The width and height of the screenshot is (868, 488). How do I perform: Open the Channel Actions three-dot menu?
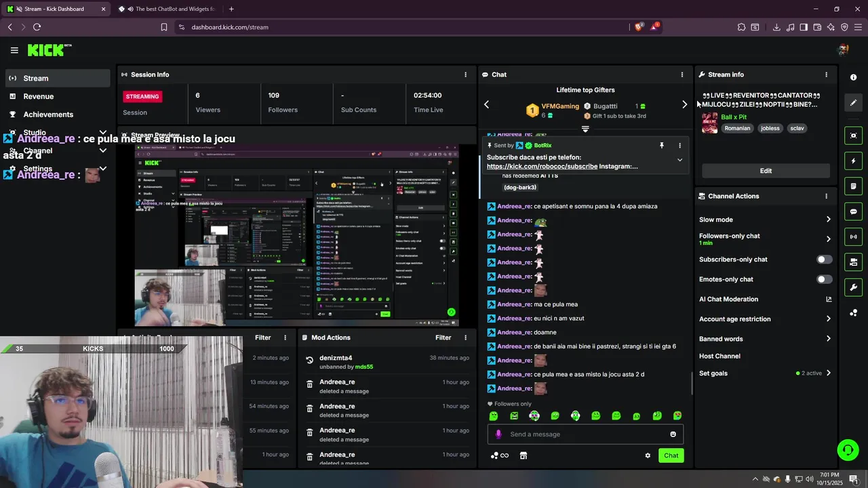coord(826,196)
